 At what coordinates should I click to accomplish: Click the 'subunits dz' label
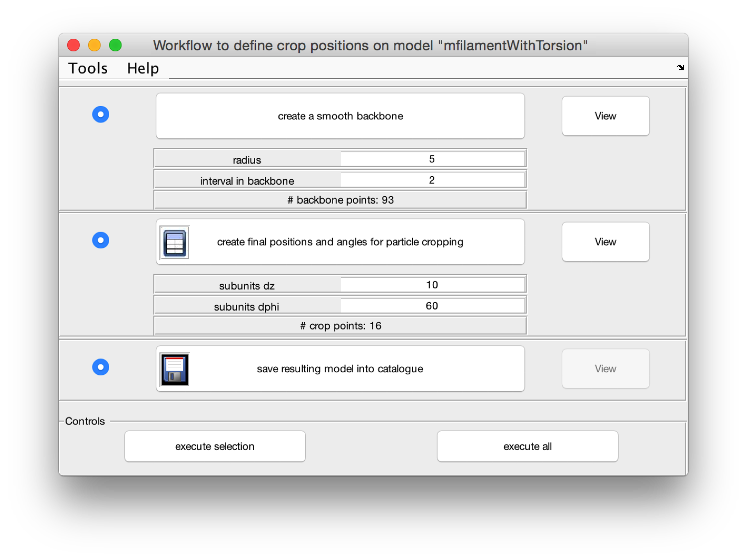click(247, 286)
